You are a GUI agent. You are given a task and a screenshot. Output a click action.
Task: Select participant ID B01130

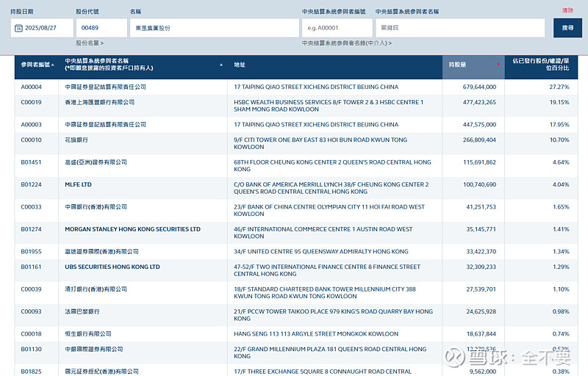[x=31, y=349]
